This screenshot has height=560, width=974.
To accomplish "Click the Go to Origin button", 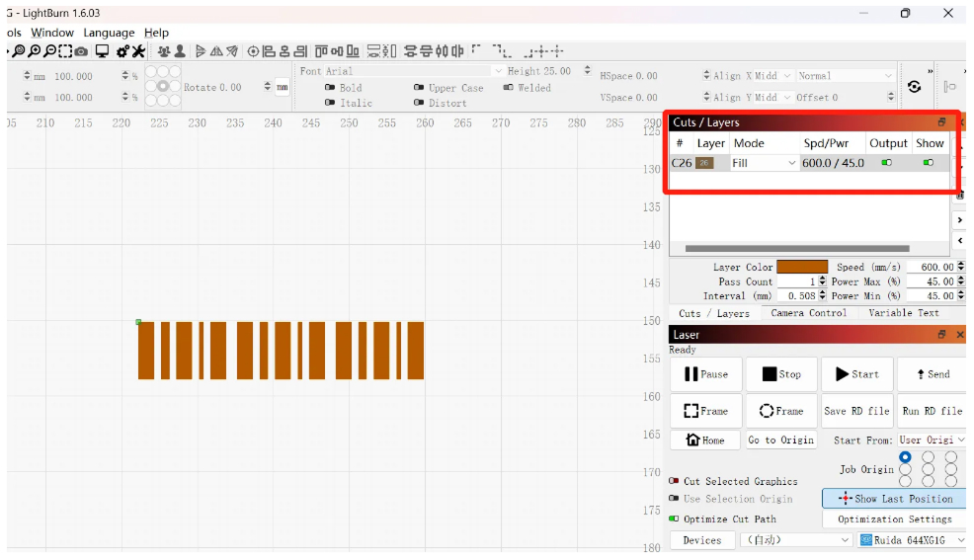I will 780,440.
